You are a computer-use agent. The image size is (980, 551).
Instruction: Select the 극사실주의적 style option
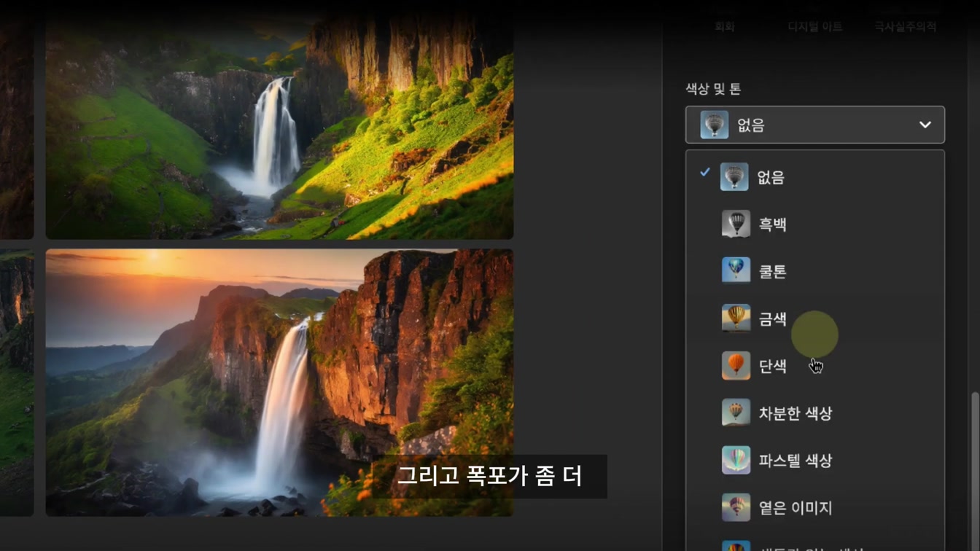click(905, 27)
